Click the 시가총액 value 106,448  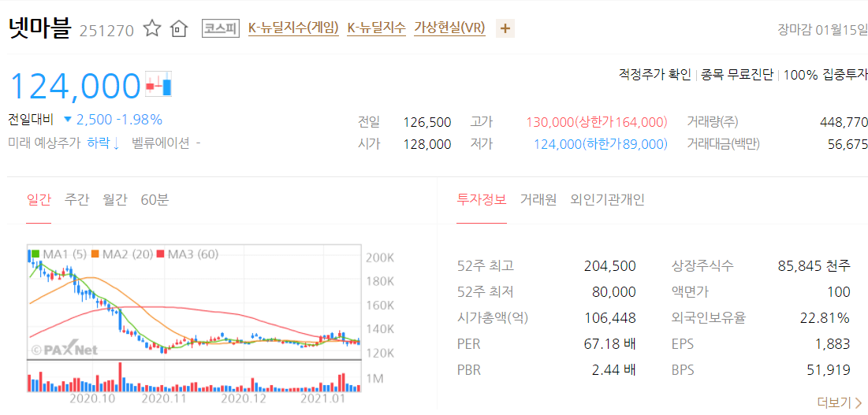tap(610, 317)
